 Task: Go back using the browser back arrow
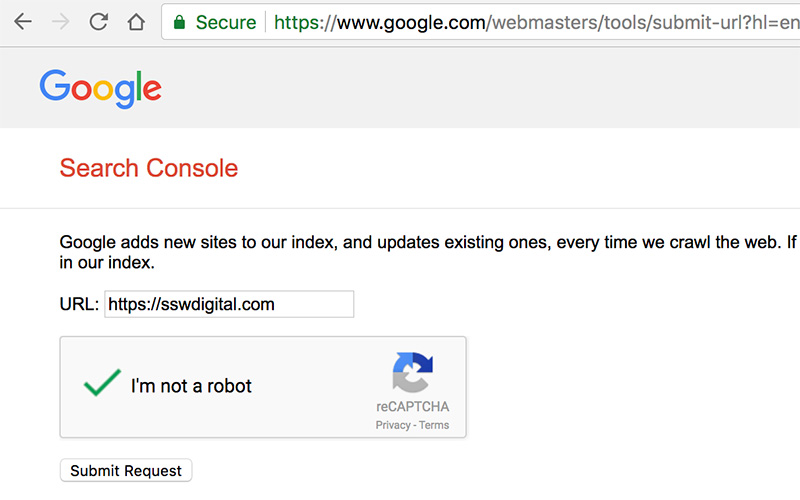pos(22,21)
